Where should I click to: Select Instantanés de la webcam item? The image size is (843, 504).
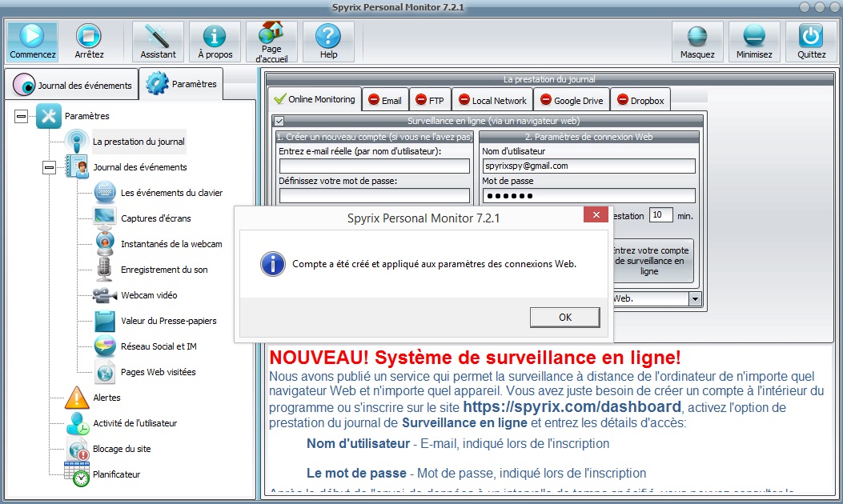[171, 244]
